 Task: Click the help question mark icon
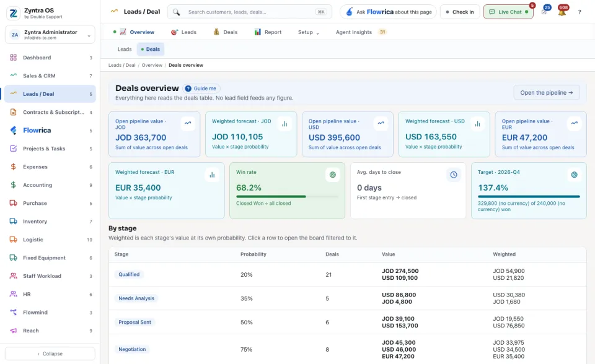click(580, 12)
